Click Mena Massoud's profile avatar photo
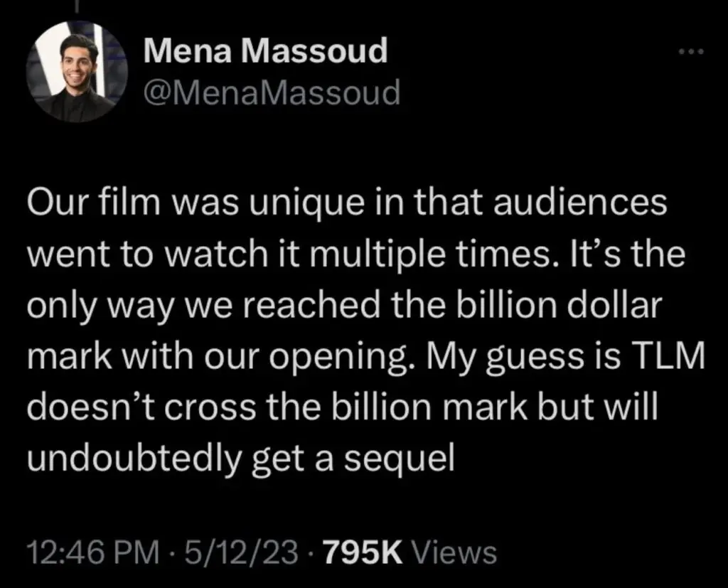Image resolution: width=728 pixels, height=588 pixels. pos(77,73)
